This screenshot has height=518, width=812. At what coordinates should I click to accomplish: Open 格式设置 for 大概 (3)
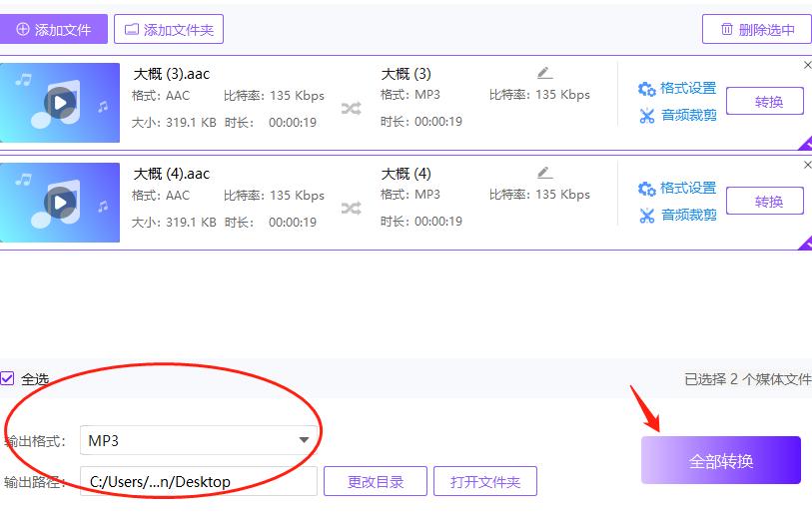[x=677, y=89]
